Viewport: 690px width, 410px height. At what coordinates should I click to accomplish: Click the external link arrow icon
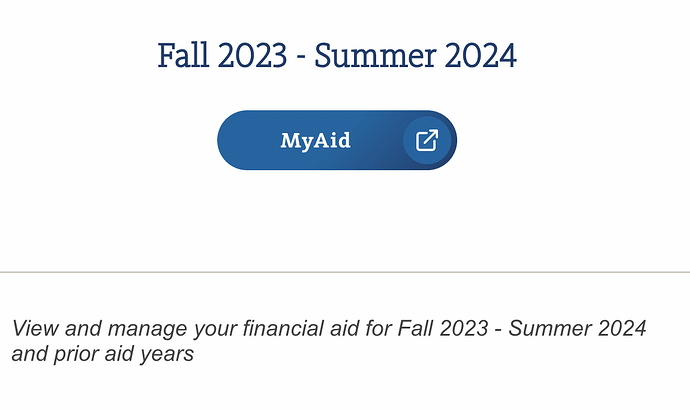(427, 140)
